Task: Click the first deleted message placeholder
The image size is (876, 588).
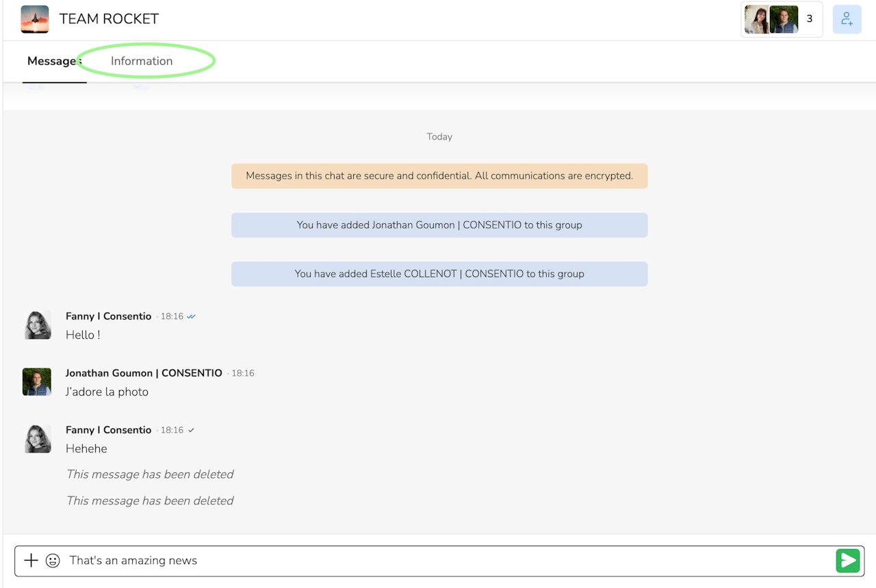Action: (x=150, y=474)
